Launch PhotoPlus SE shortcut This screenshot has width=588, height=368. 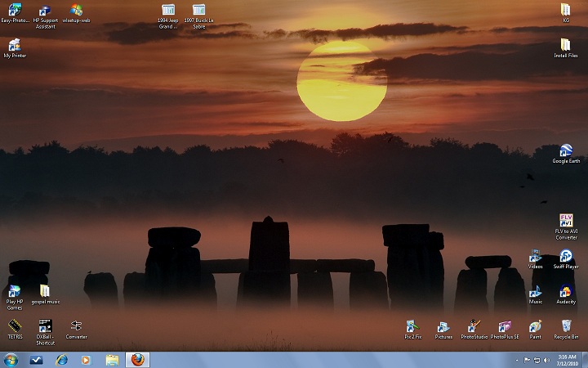point(505,330)
